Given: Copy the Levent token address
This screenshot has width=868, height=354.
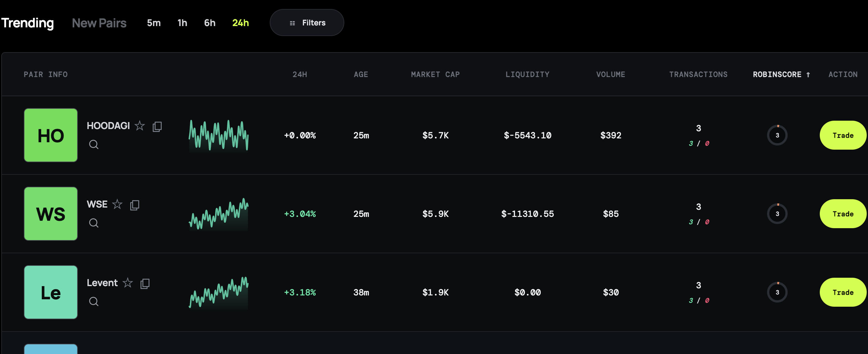Looking at the screenshot, I should click(145, 283).
